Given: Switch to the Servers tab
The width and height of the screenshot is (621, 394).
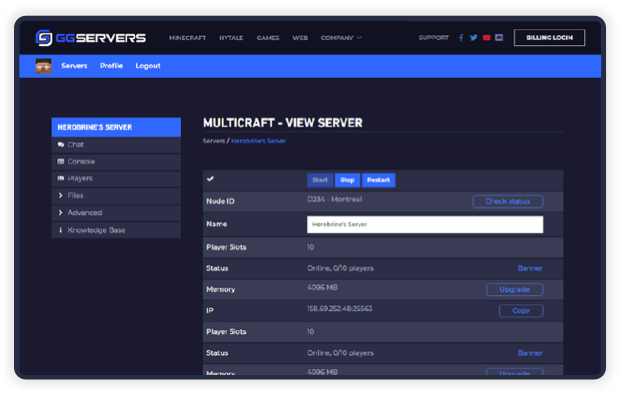Looking at the screenshot, I should click(x=74, y=66).
